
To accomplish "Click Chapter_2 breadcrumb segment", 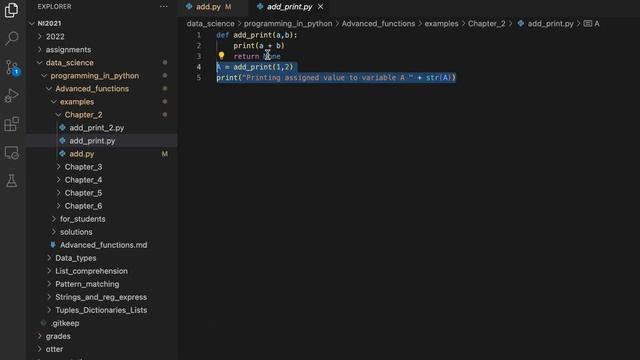I will pos(487,24).
